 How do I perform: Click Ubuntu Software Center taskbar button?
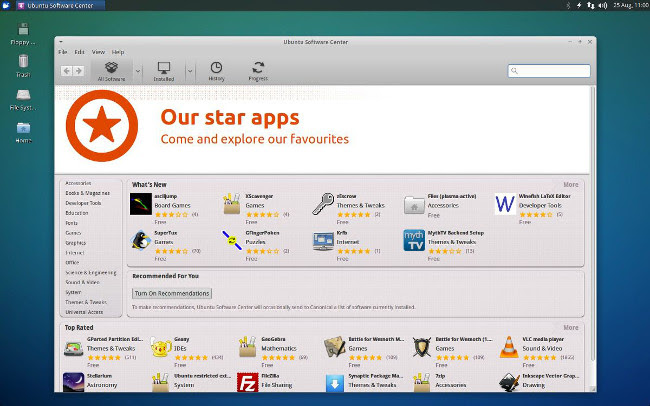coord(61,5)
